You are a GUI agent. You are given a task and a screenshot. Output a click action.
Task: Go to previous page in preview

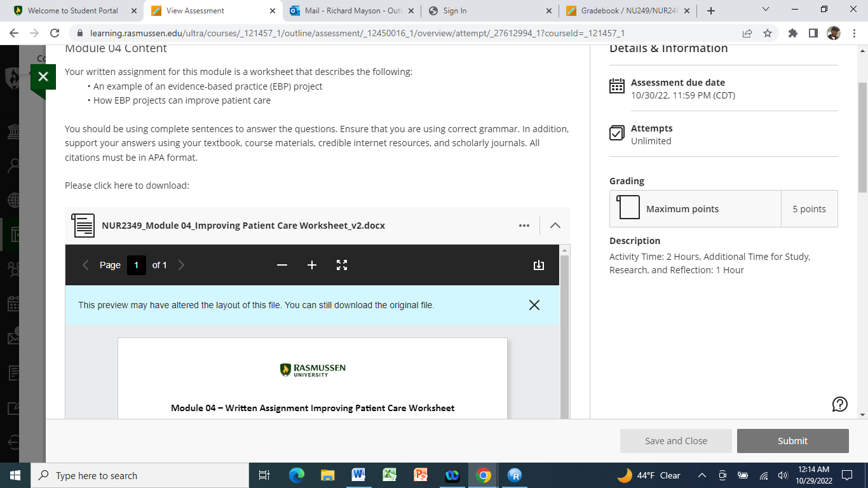86,265
